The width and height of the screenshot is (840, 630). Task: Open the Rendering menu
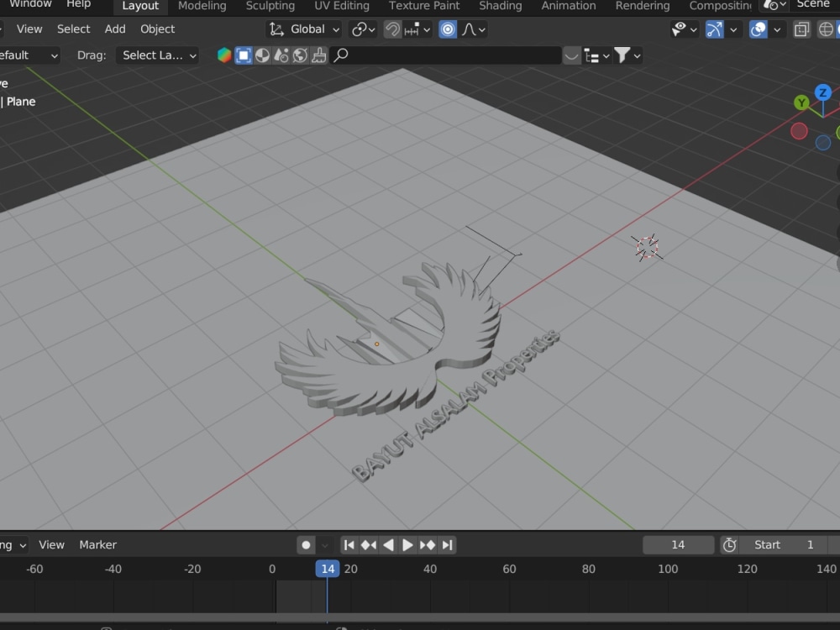pos(642,7)
